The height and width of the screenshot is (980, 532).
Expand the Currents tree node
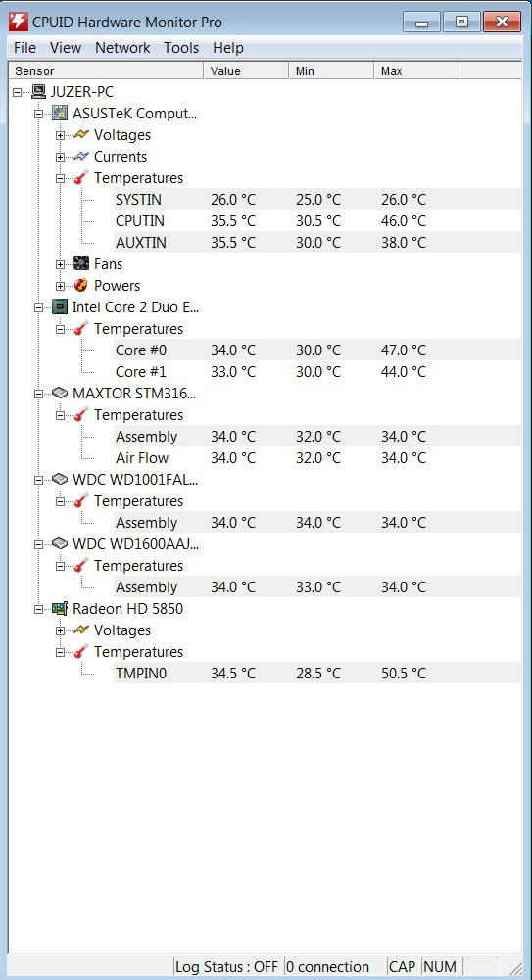pyautogui.click(x=60, y=157)
